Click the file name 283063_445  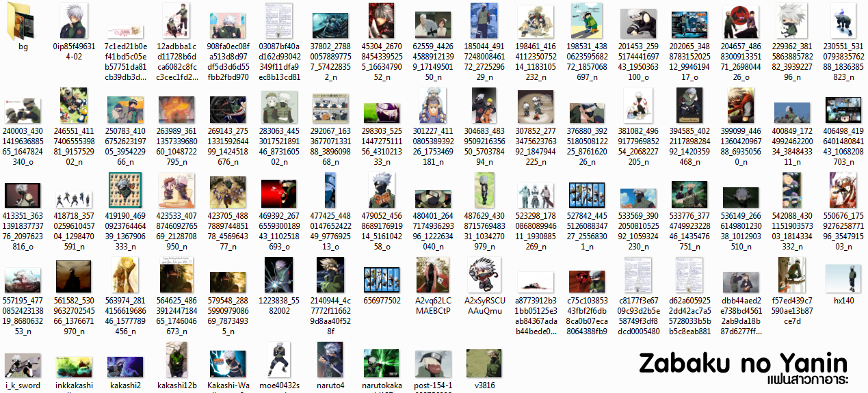pyautogui.click(x=279, y=147)
